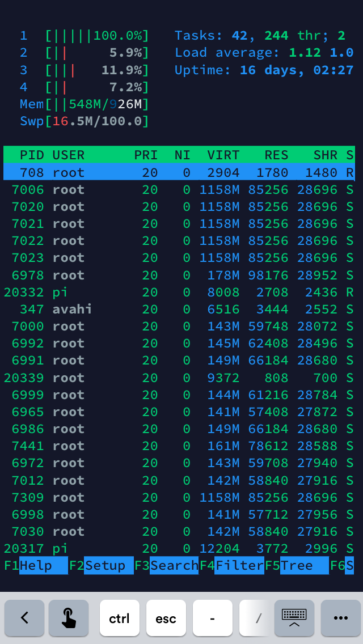
Task: Sort by the VIRT column header
Action: (223, 155)
